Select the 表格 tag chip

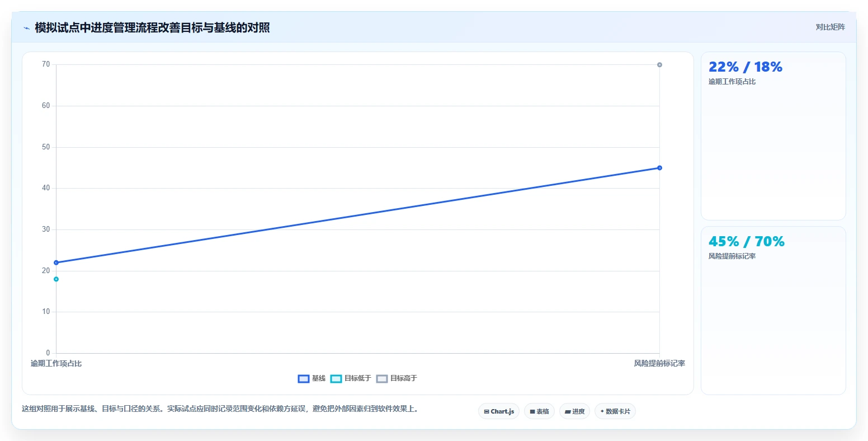(539, 411)
